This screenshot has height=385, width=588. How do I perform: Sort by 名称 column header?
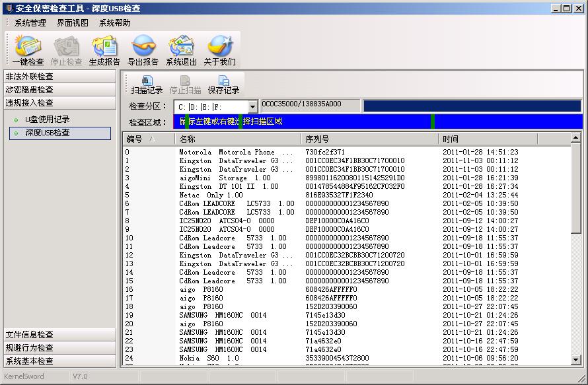(x=238, y=139)
